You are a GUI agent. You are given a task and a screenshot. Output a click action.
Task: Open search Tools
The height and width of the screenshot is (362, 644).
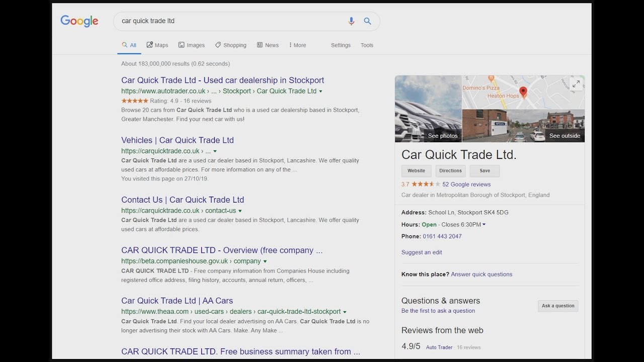click(367, 45)
